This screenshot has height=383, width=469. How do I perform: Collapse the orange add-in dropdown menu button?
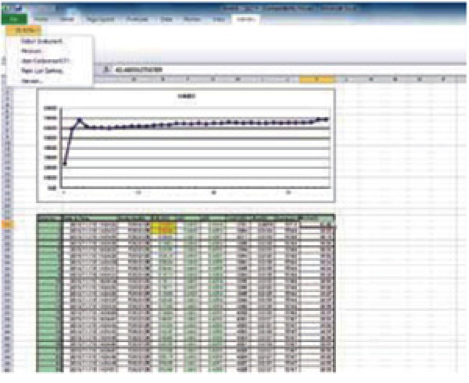(23, 31)
